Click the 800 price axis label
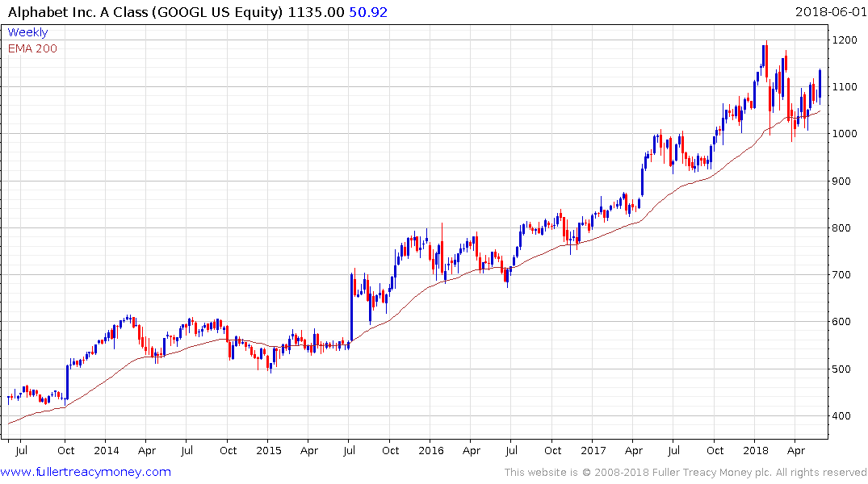Screen dimensions: 868x484 click(x=841, y=228)
